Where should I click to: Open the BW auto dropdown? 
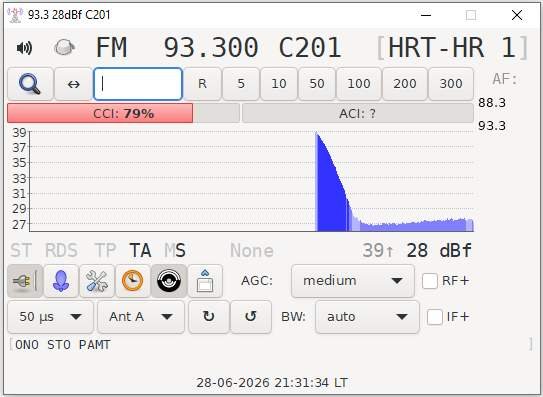pos(367,317)
